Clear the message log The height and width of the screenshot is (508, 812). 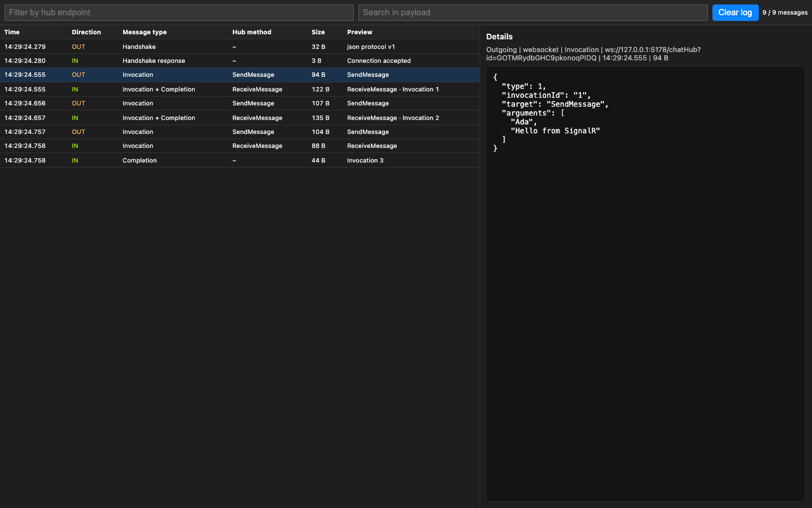[735, 13]
